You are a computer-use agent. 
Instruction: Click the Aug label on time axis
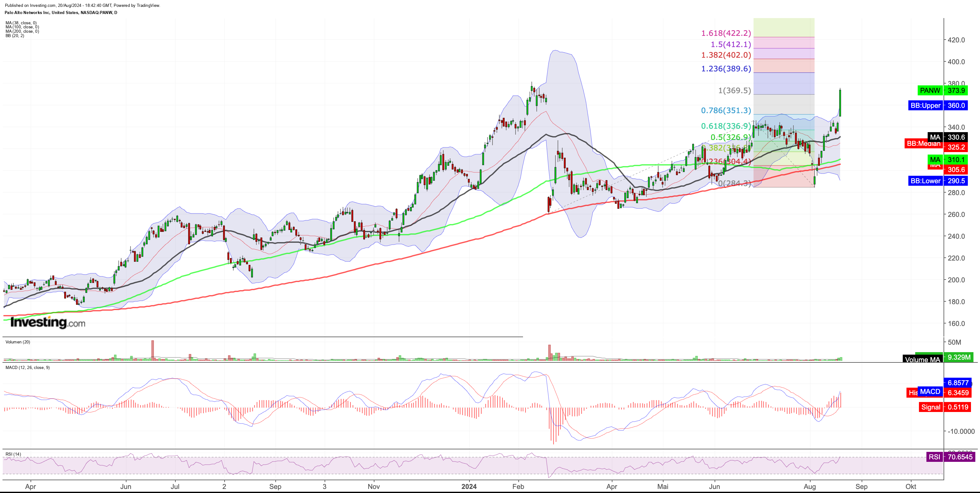point(810,486)
